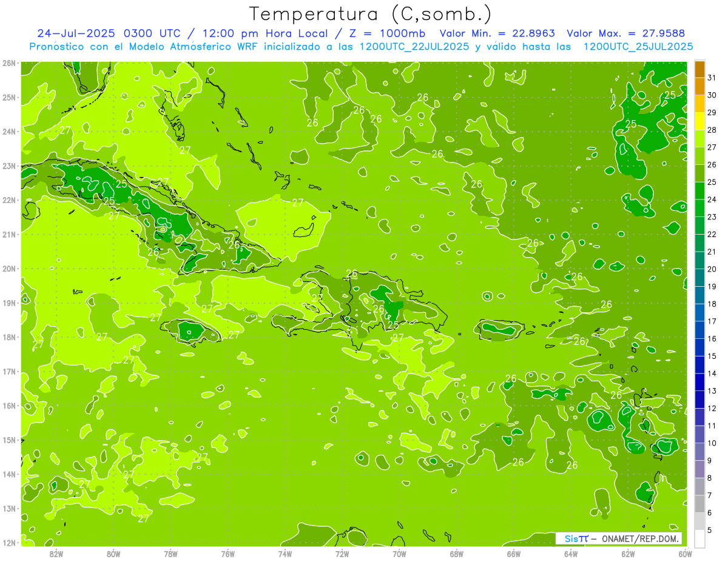Click the "24-Jul-2025 0300 UTC" date text
The image size is (728, 562).
coord(109,33)
